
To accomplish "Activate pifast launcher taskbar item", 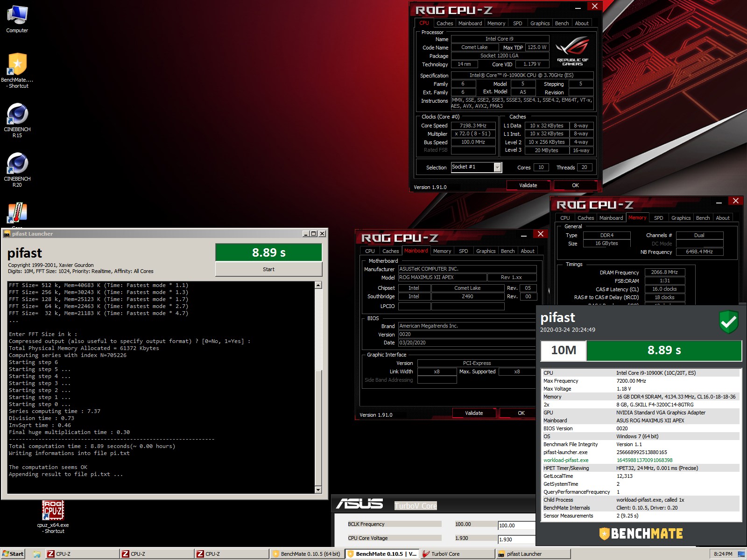I will 533,554.
